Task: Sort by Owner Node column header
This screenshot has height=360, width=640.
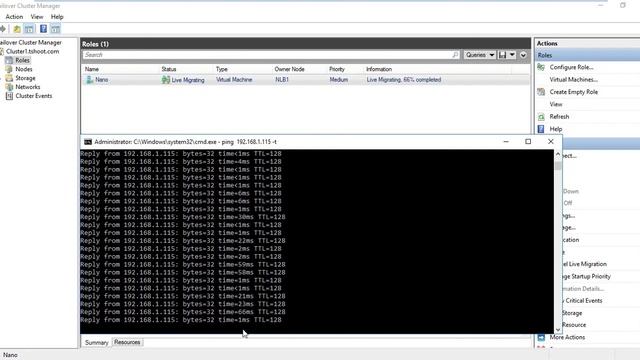Action: [289, 69]
